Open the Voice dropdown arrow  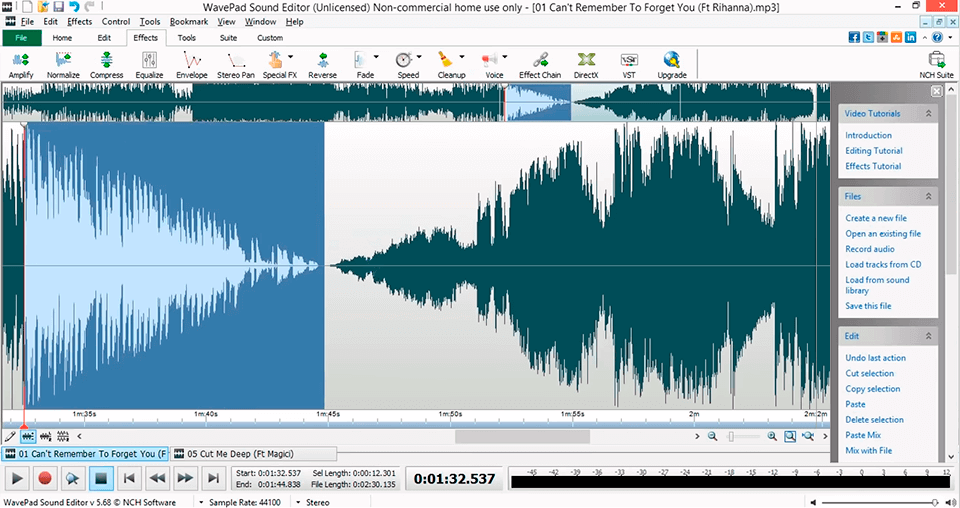[504, 57]
